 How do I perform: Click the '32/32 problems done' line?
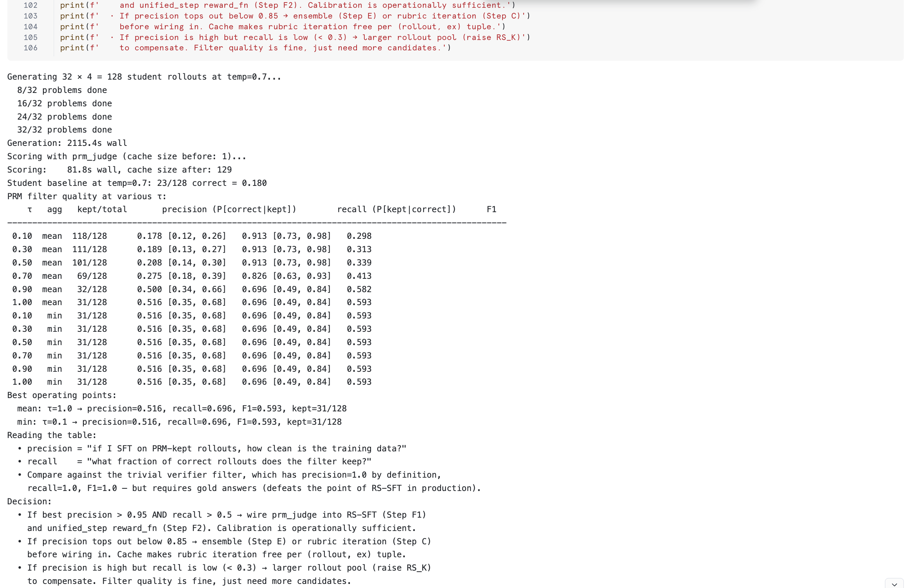point(64,130)
